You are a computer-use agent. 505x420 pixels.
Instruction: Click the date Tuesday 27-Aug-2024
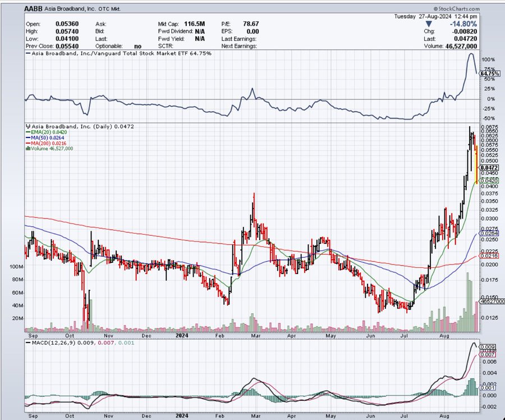[422, 16]
